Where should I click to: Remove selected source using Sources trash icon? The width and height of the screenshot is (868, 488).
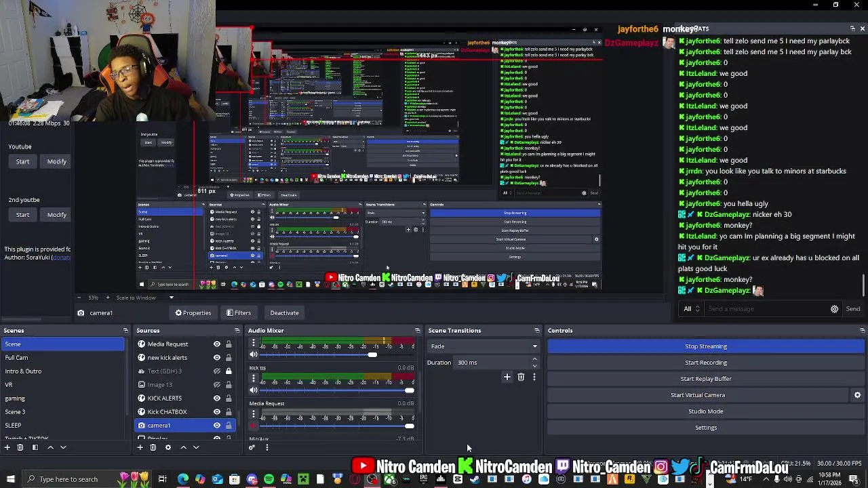click(x=153, y=447)
